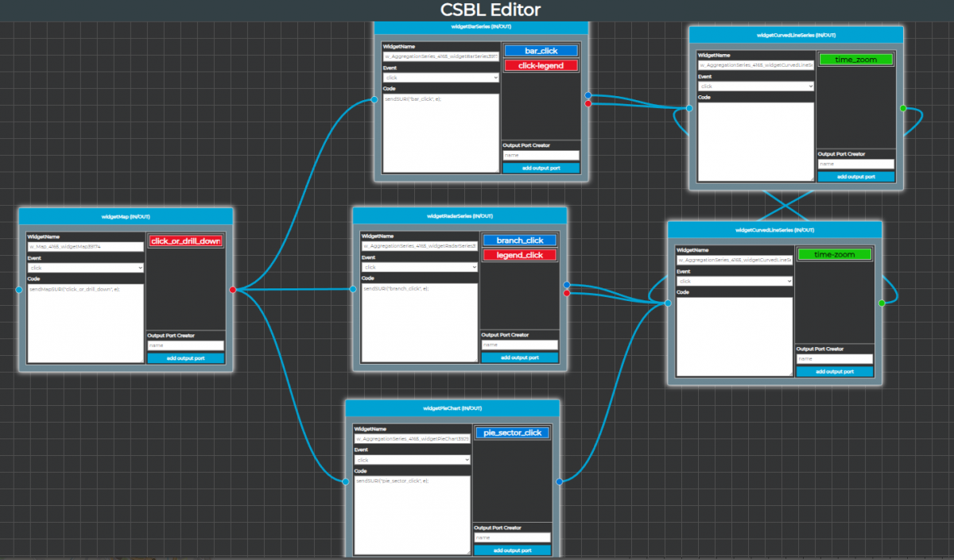Viewport: 954px width, 560px height.
Task: Click the blue input port of widgetMap node
Action: point(19,290)
